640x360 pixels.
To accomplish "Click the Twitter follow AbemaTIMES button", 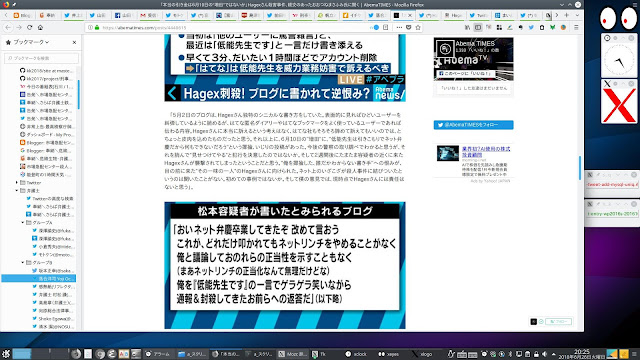I will [473, 124].
